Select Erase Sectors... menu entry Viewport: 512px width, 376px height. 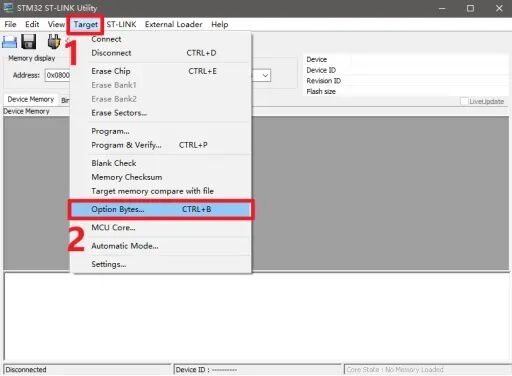tap(161, 113)
